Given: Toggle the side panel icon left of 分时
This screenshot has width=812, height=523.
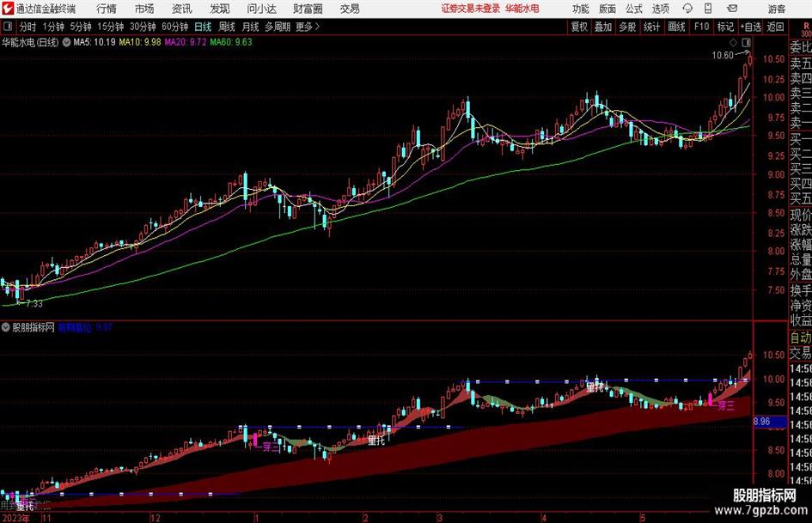Looking at the screenshot, I should (x=8, y=27).
